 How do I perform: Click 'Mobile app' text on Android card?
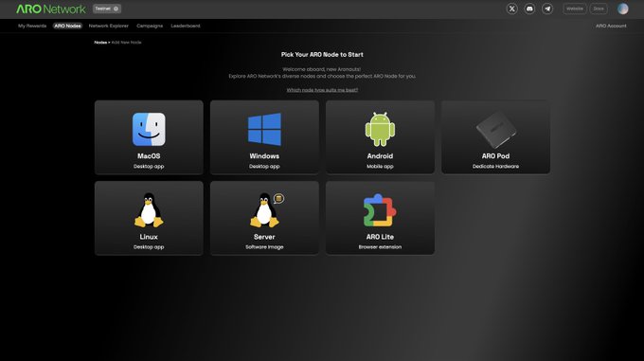380,167
